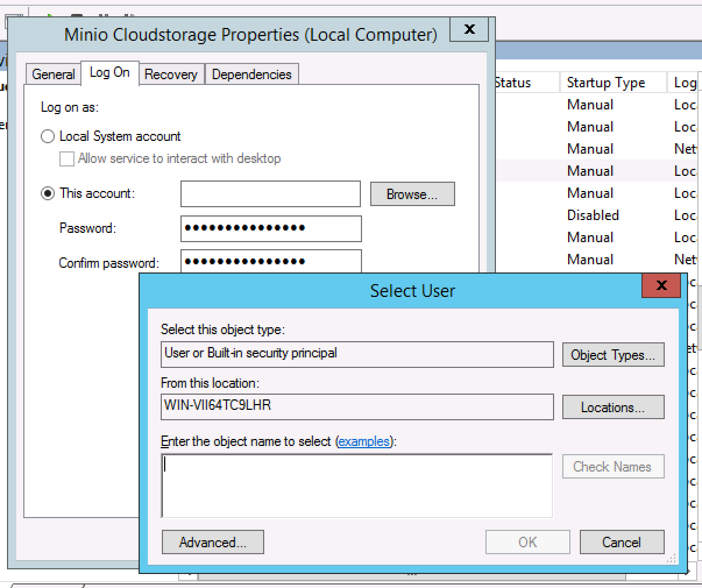Close the Minio Cloudstorage Properties window

pyautogui.click(x=470, y=29)
